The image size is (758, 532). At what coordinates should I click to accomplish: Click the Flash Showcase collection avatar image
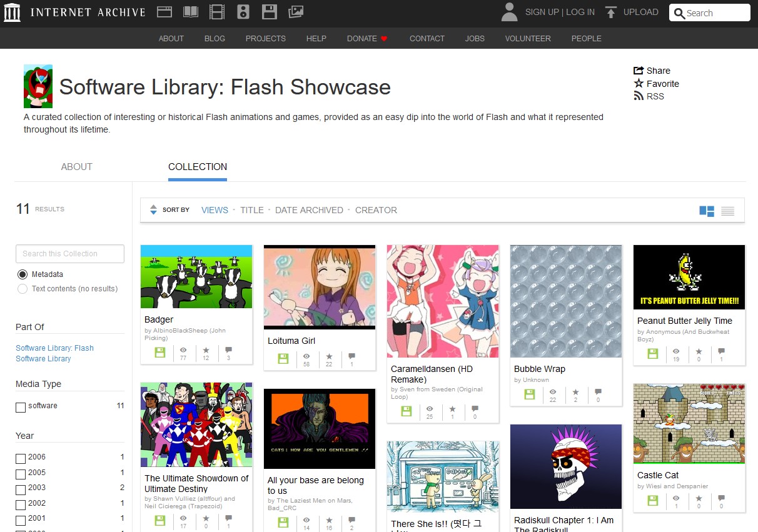(x=38, y=86)
